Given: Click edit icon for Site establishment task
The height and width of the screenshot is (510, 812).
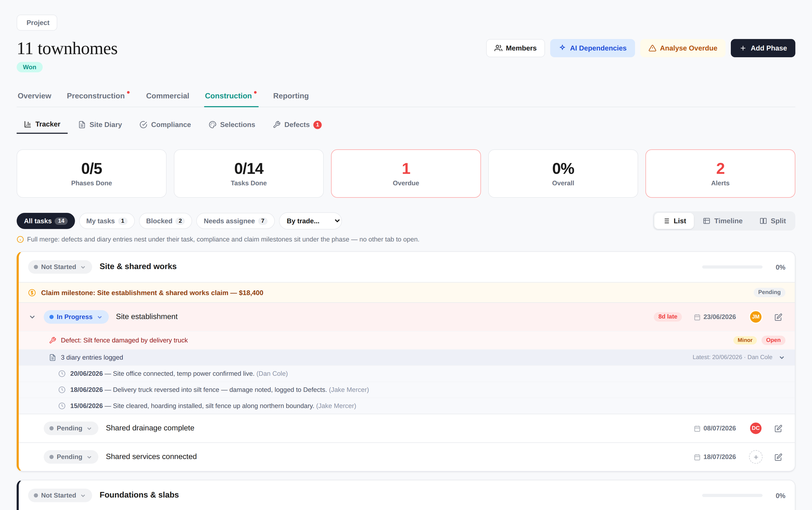Looking at the screenshot, I should pos(778,317).
